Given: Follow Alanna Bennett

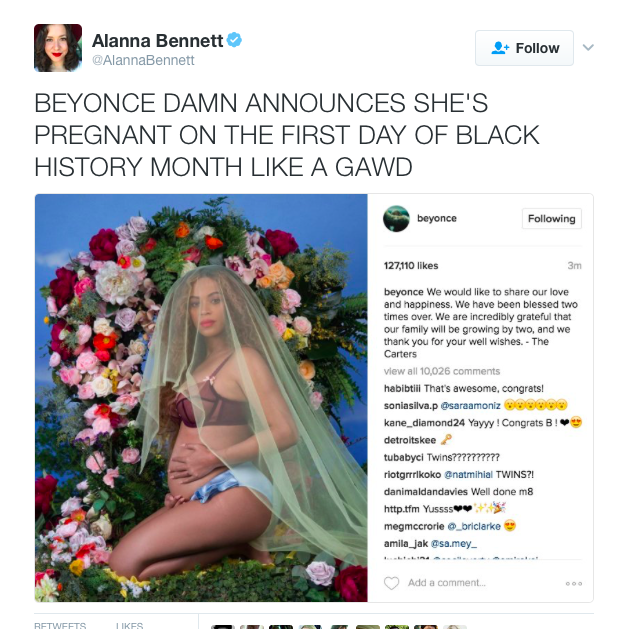Looking at the screenshot, I should pos(524,48).
